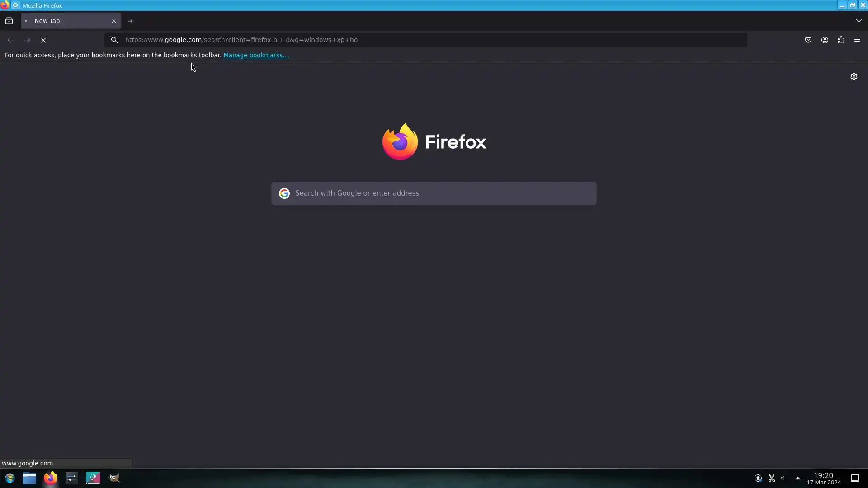Open the Firefox application hamburger menu
The width and height of the screenshot is (868, 488).
857,40
